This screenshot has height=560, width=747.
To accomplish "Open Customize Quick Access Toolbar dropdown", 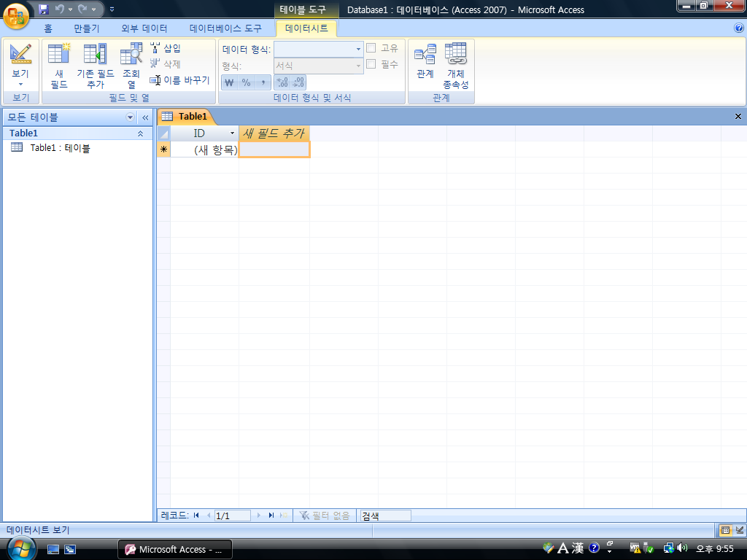I will (x=112, y=9).
